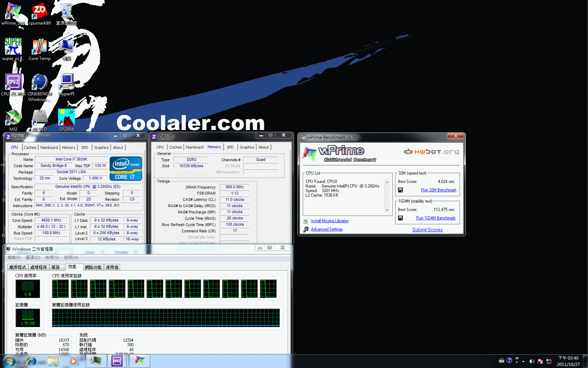Launch the CINEBENCH Windows desktop shortcut
The image size is (588, 368).
pyautogui.click(x=40, y=88)
